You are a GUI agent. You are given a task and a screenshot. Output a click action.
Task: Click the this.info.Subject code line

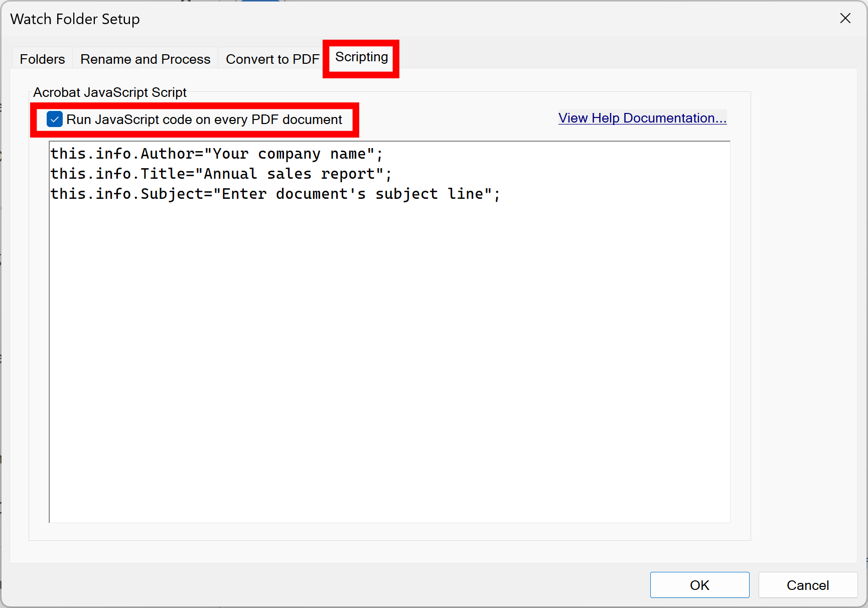(x=275, y=194)
